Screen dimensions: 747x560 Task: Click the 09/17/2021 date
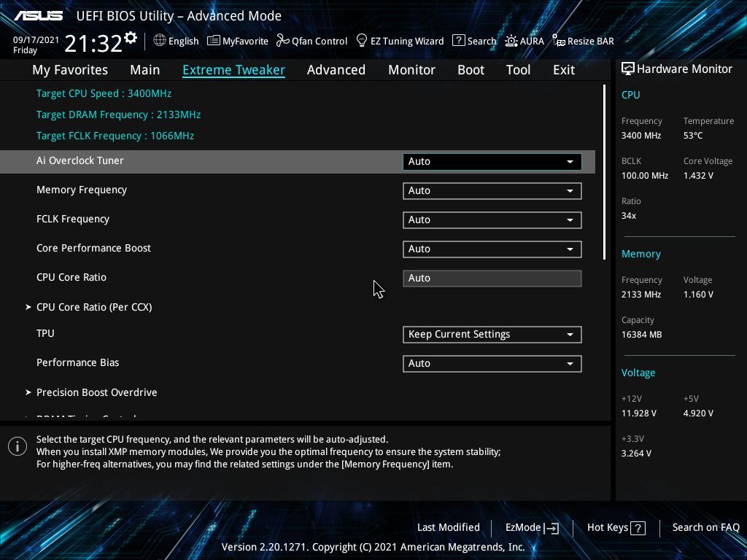coord(36,40)
